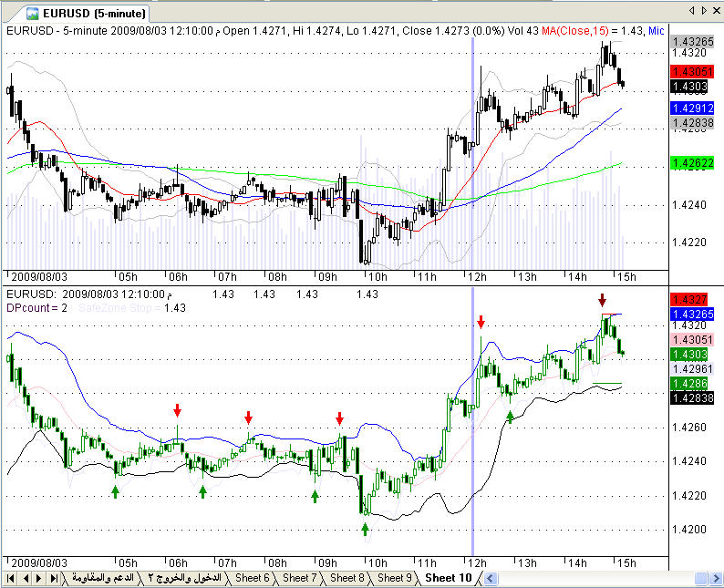Click the gray 1.43265 price tag

692,42
